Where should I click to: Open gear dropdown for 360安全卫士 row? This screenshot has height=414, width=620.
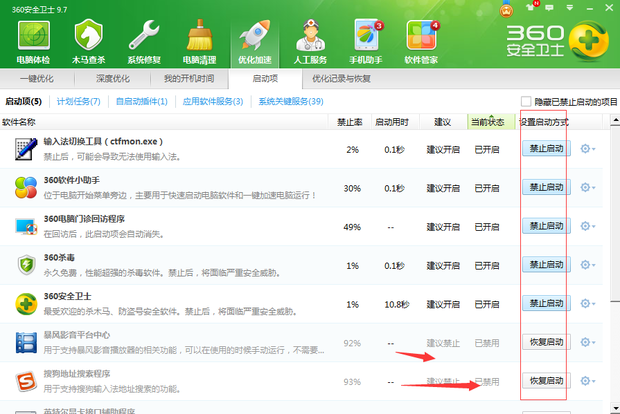[x=588, y=304]
